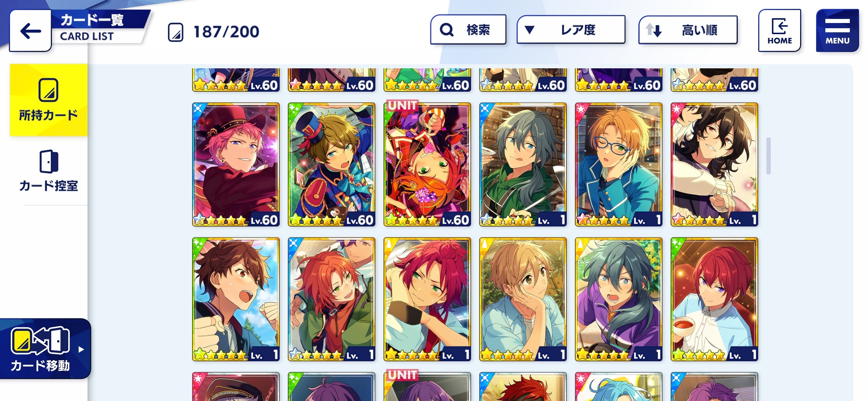Image resolution: width=868 pixels, height=401 pixels.
Task: Expand the カード移動 side arrow
Action: (x=81, y=349)
